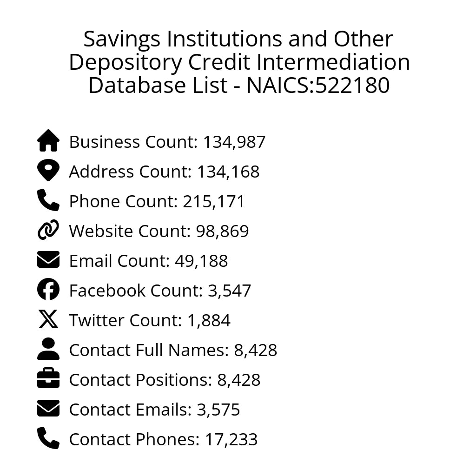Click the Contact Phones: 17,233 text
Viewport: 476px width, 476px height.
pos(163,440)
